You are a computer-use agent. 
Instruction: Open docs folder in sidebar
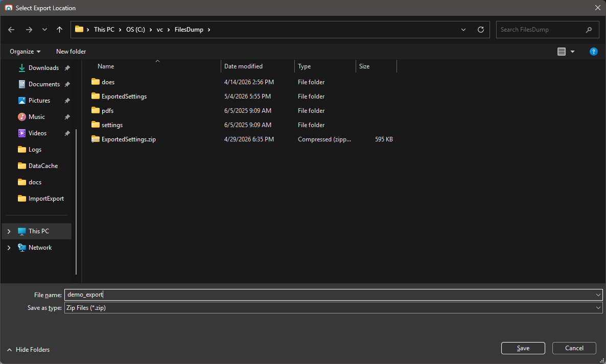[x=35, y=182]
